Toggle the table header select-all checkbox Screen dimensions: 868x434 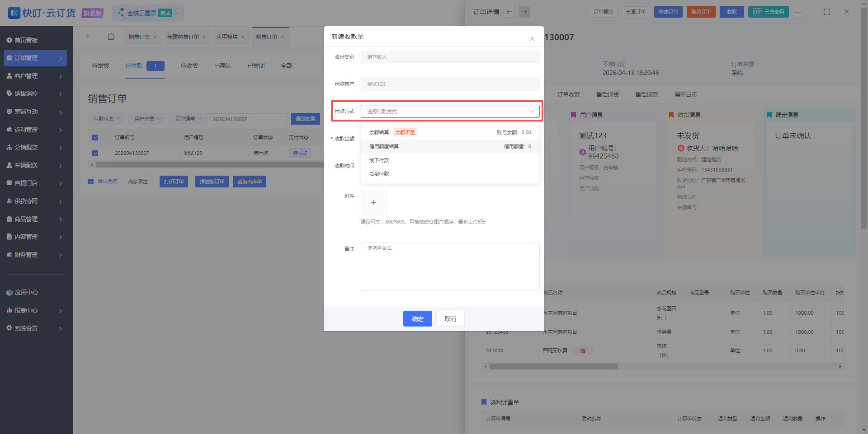point(95,137)
